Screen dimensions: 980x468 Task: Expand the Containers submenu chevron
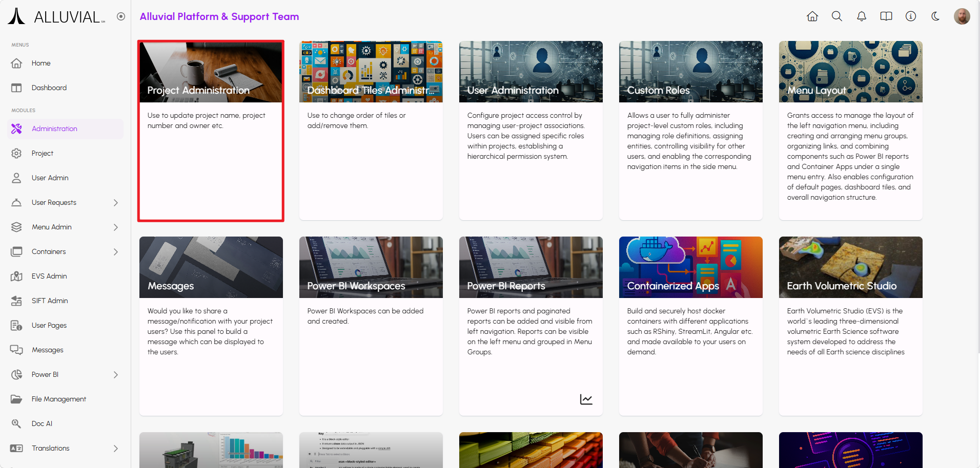(x=116, y=251)
